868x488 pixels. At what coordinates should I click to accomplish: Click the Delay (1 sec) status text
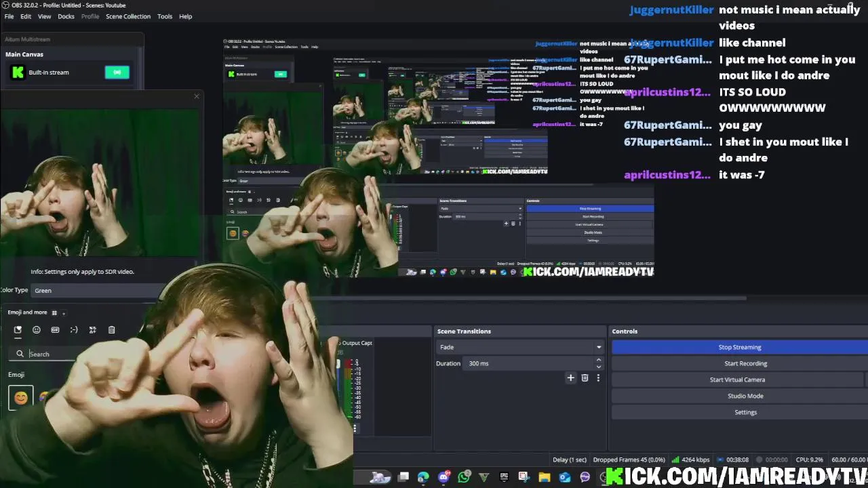point(570,460)
